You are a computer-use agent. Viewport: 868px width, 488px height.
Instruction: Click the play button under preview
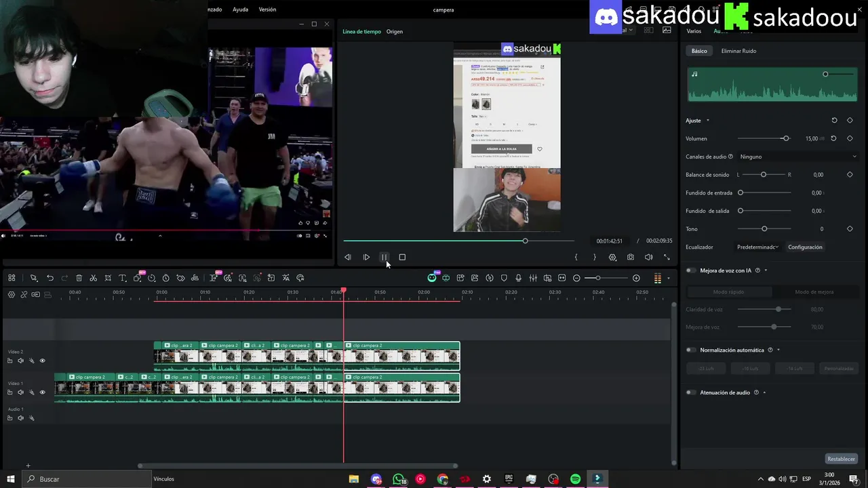click(366, 258)
